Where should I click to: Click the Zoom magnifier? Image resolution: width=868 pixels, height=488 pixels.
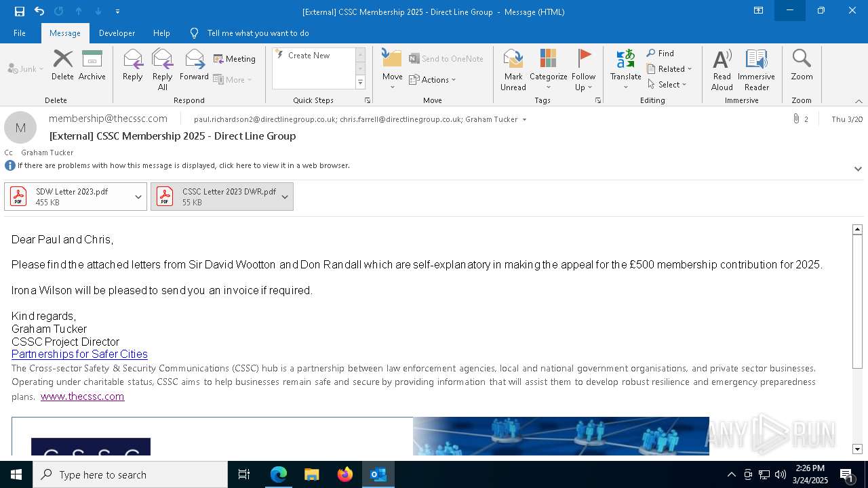click(802, 65)
